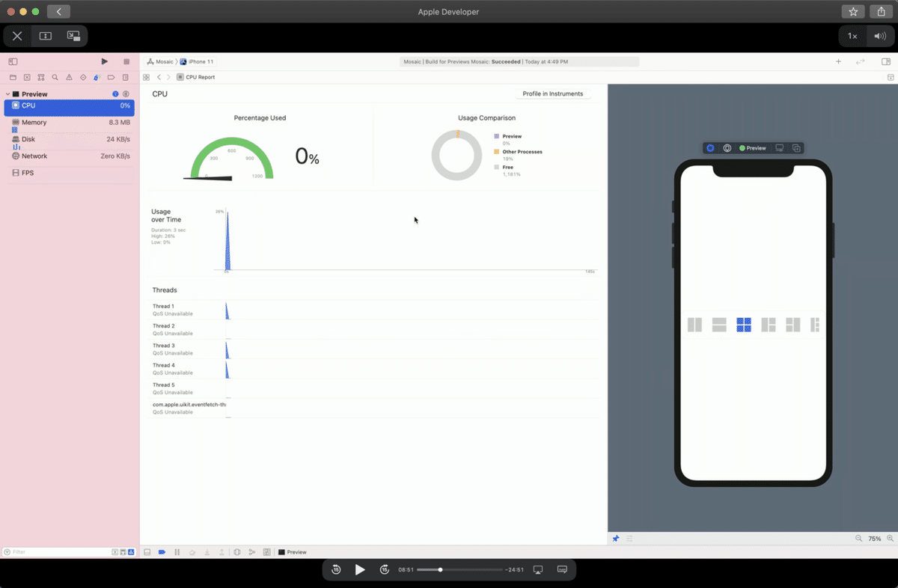Open the Issue navigator warning icon

pyautogui.click(x=69, y=77)
